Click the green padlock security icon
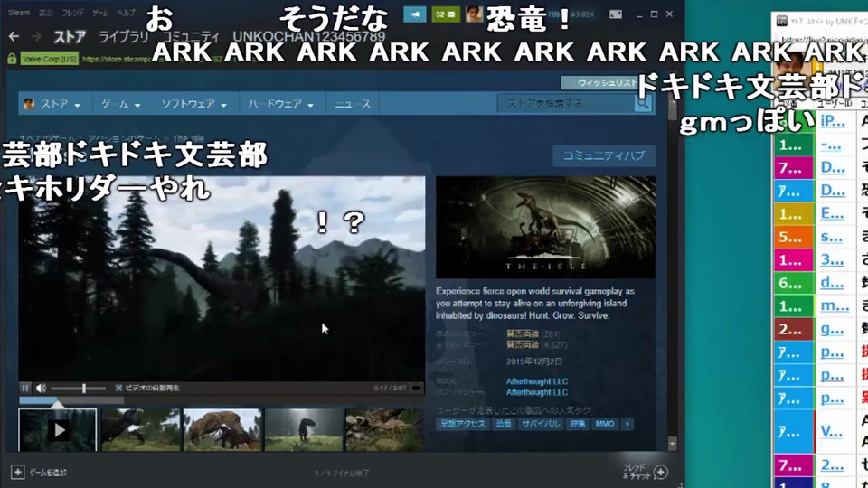This screenshot has height=488, width=868. [x=12, y=59]
